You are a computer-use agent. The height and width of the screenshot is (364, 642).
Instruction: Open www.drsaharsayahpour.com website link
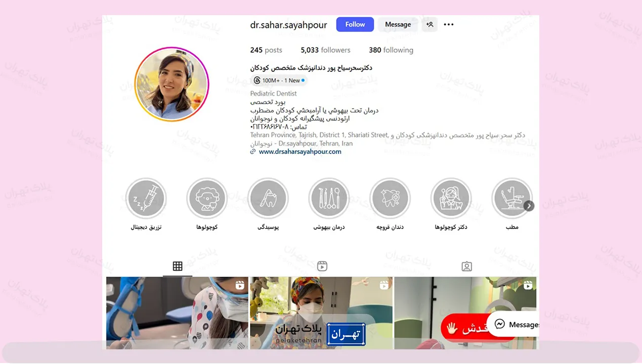point(300,152)
